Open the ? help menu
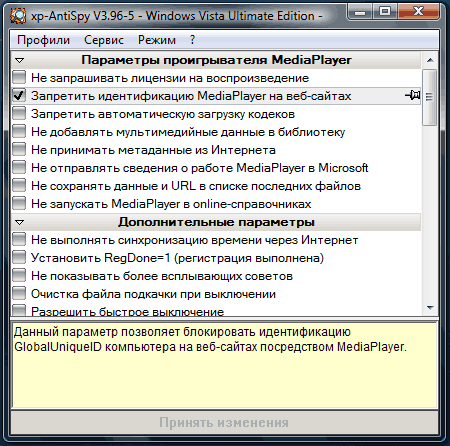 pos(192,40)
